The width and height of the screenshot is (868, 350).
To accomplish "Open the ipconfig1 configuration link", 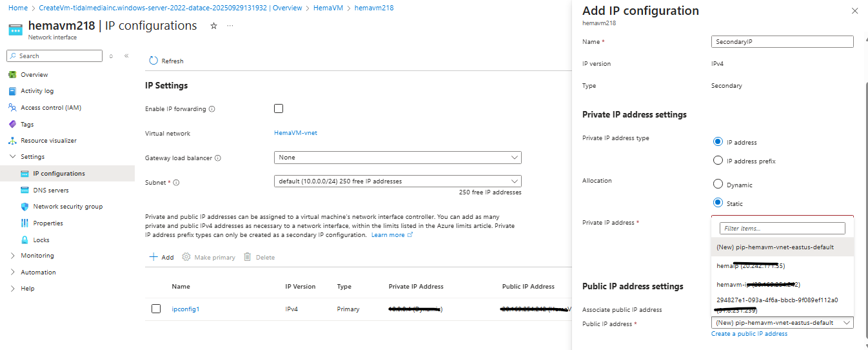I will (186, 309).
